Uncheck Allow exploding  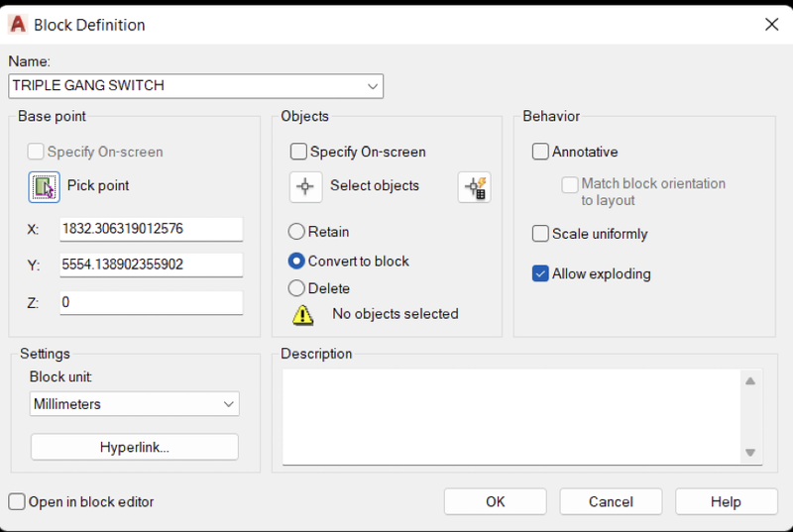pos(540,273)
